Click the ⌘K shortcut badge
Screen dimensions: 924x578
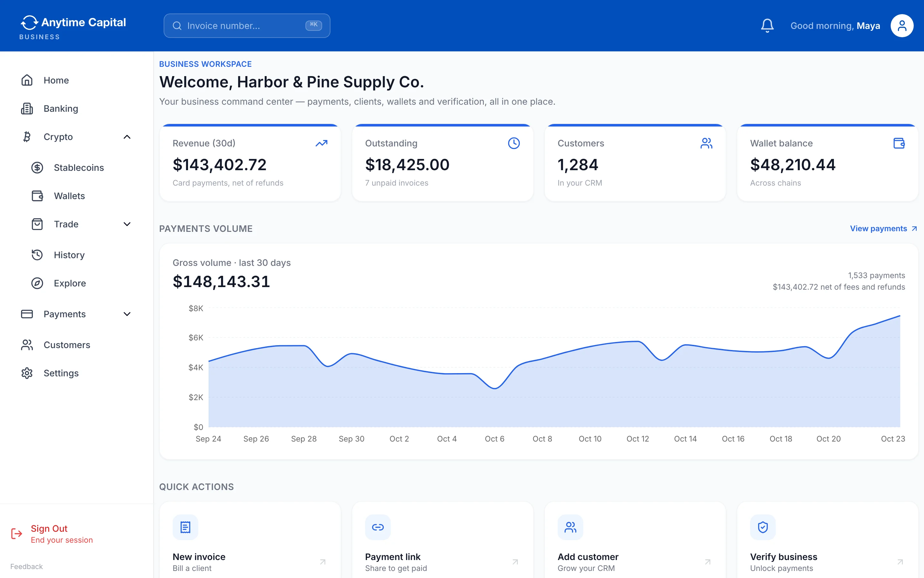(313, 25)
